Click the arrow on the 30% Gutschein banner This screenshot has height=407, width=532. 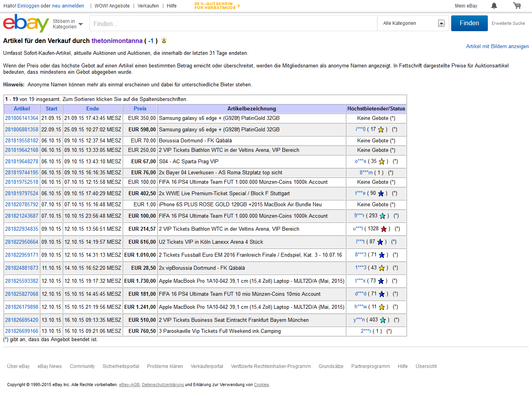(239, 6)
